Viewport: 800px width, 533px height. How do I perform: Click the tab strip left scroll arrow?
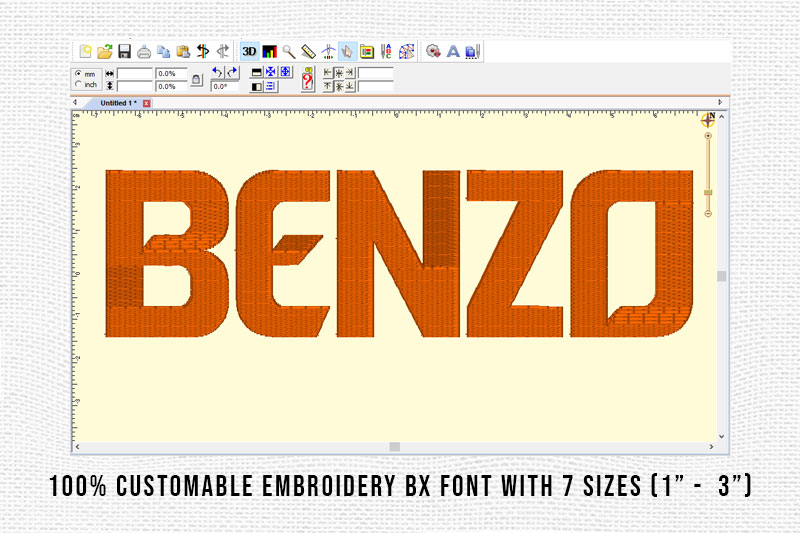click(75, 103)
